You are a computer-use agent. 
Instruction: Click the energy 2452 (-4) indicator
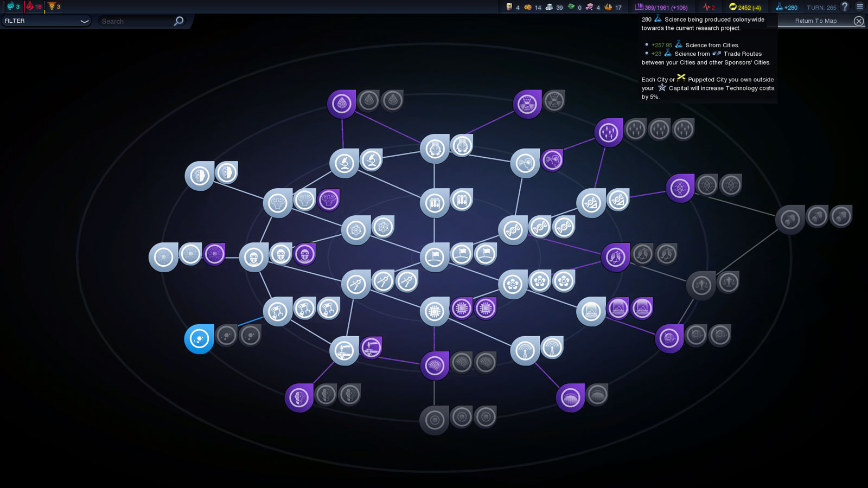tap(745, 7)
